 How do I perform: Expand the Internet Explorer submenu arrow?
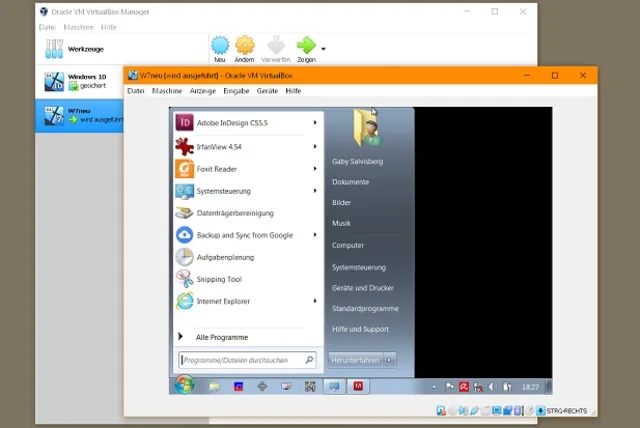click(315, 301)
